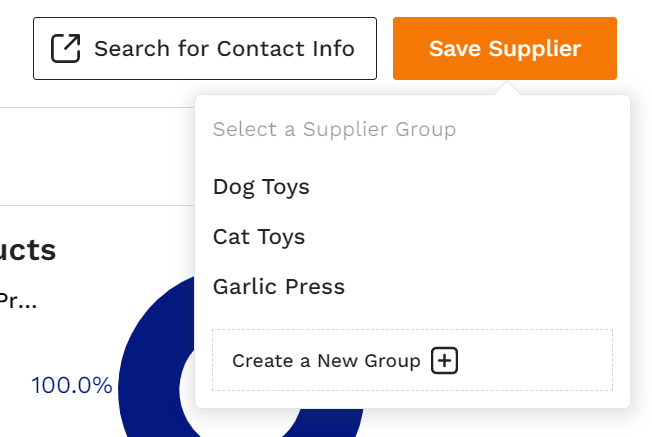Select the Dog Toys supplier group
The image size is (652, 437).
coord(261,187)
